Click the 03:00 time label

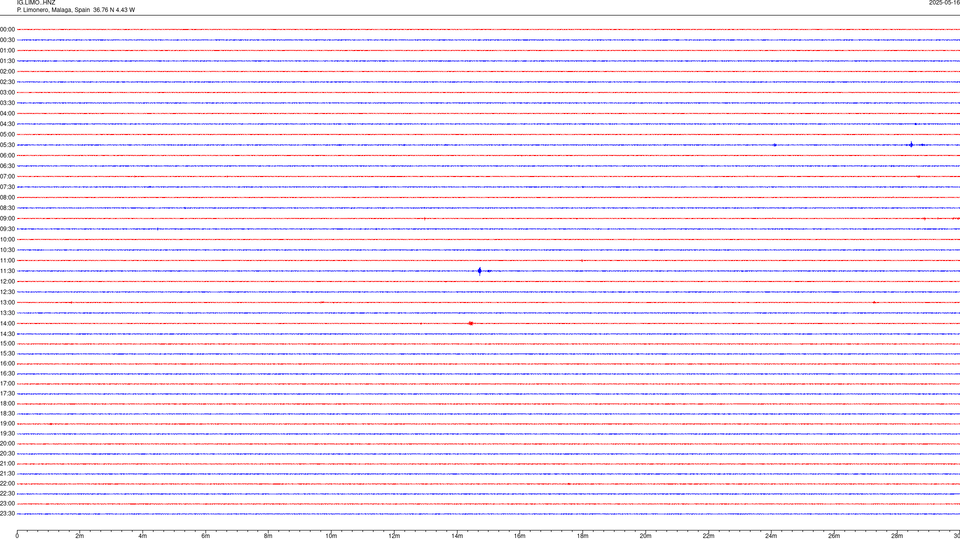[7, 92]
